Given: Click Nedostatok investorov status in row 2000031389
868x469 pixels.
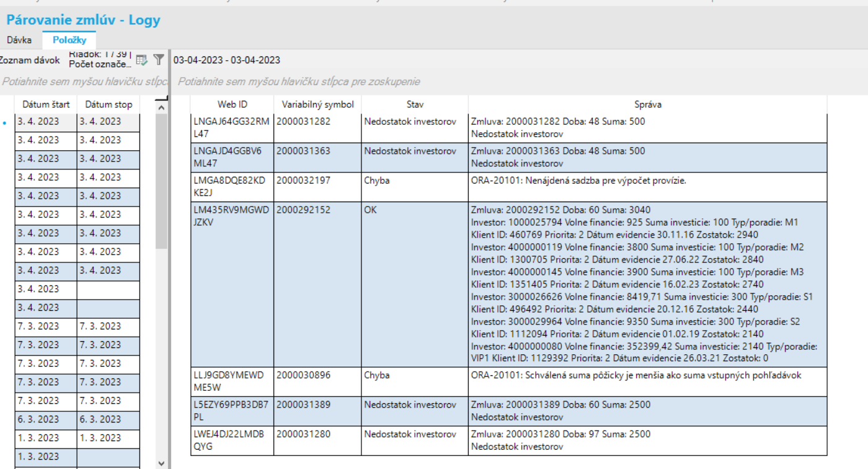Looking at the screenshot, I should 415,411.
